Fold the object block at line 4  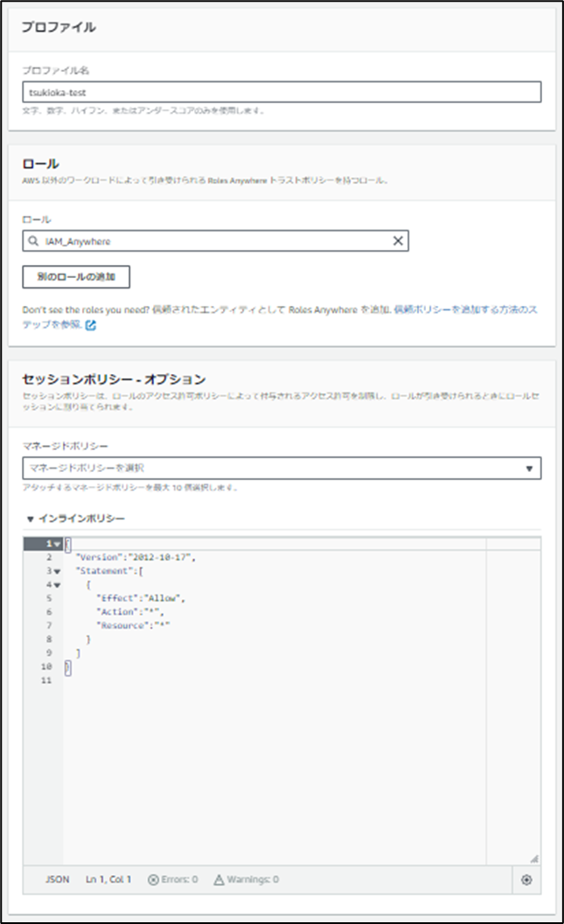click(x=57, y=585)
